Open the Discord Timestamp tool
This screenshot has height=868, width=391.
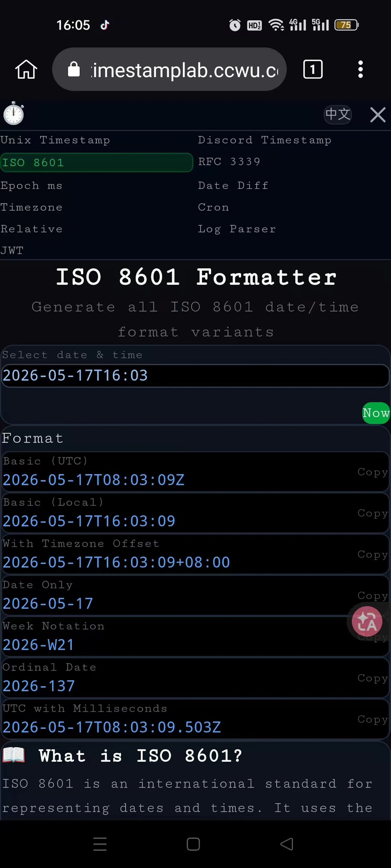[x=264, y=140]
